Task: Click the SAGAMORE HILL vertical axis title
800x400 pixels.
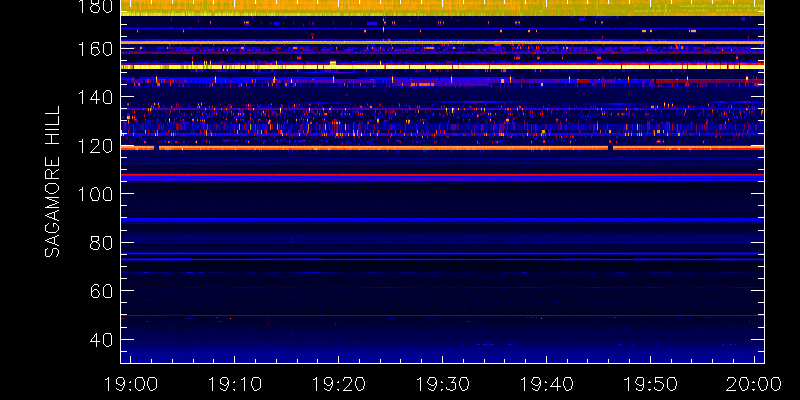Action: 52,182
